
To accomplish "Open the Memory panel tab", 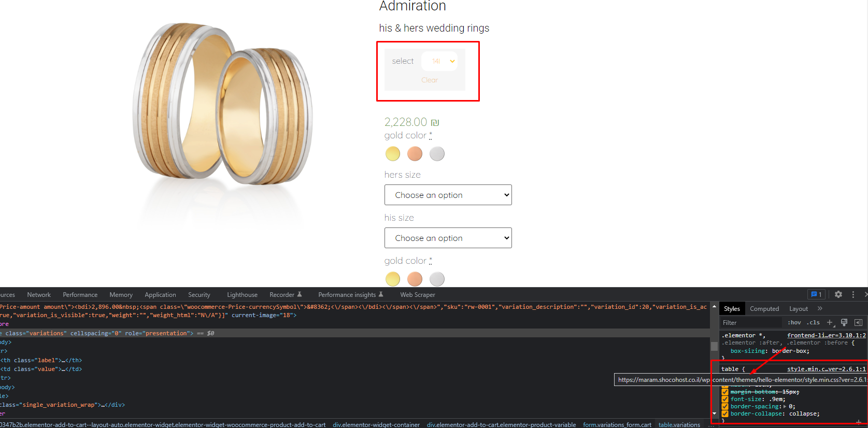I will [121, 294].
